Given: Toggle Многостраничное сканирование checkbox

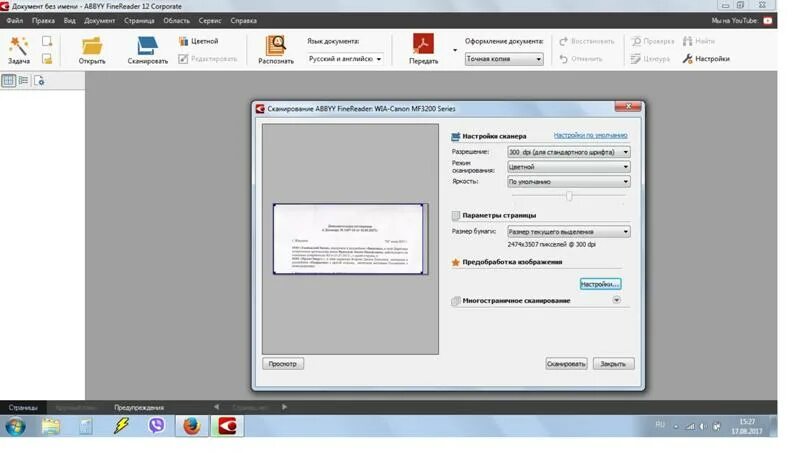Looking at the screenshot, I should point(456,301).
